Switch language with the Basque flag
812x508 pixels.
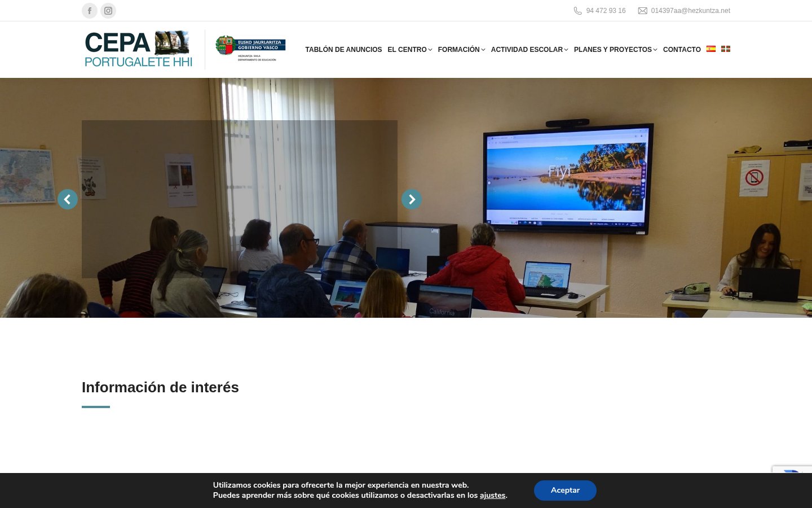[726, 49]
